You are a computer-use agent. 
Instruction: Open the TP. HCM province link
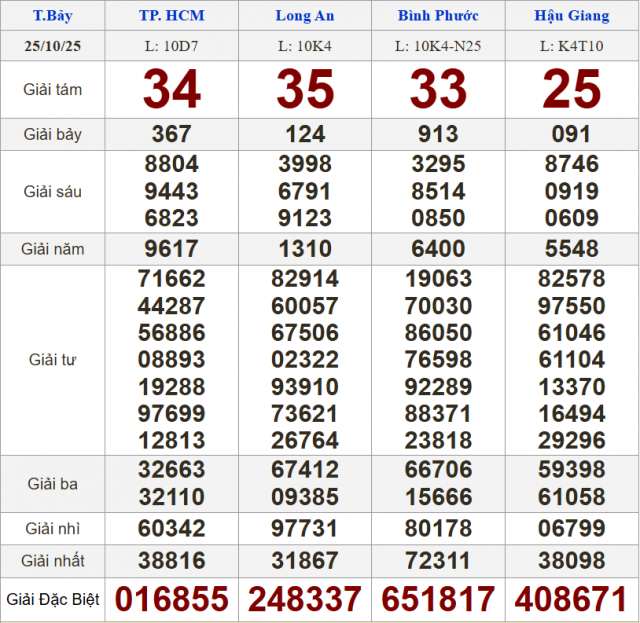click(171, 16)
